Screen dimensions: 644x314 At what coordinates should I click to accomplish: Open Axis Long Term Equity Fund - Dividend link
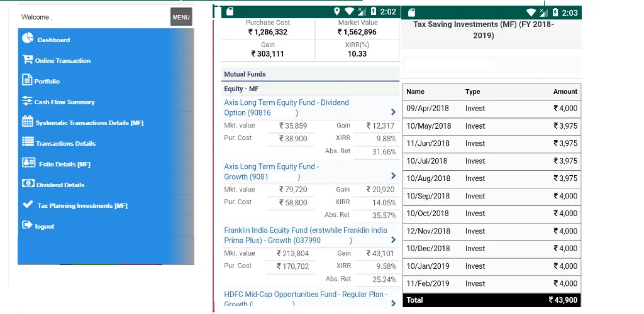pyautogui.click(x=286, y=107)
